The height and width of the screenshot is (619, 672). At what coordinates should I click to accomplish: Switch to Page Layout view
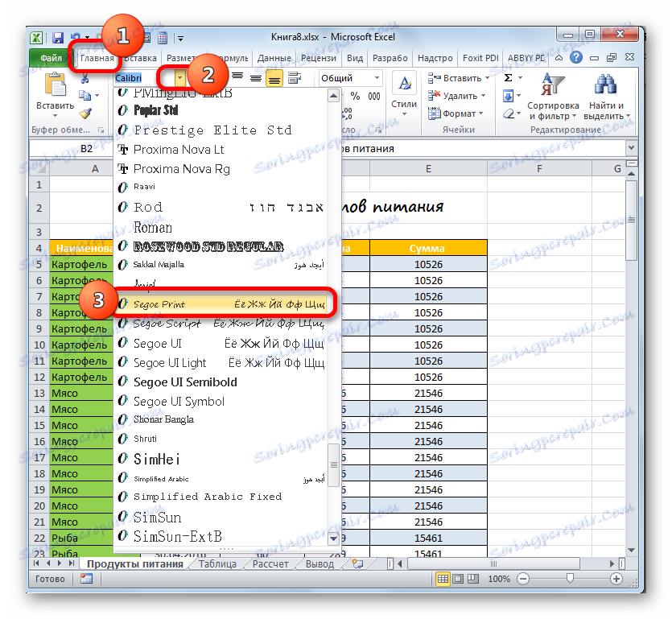click(x=458, y=579)
